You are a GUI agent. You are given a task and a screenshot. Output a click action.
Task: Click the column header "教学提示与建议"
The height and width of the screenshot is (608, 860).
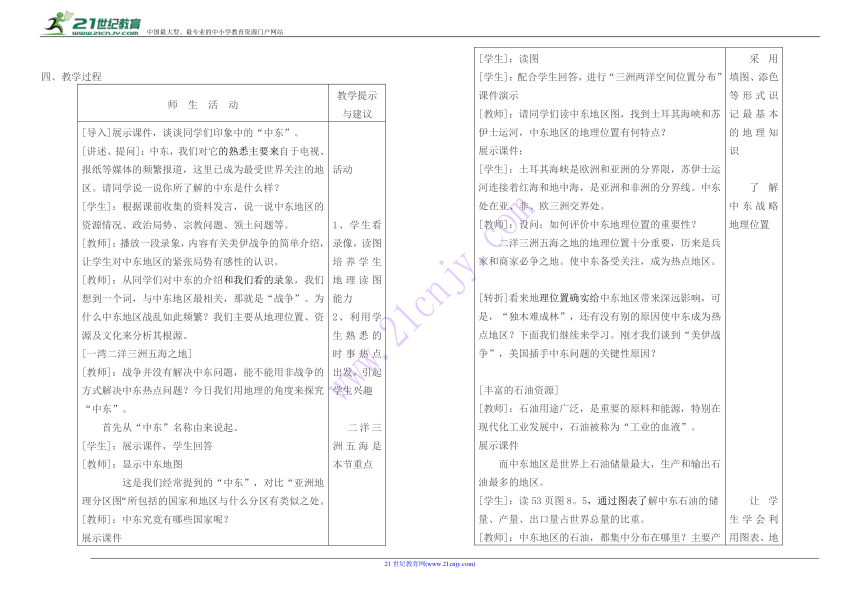[x=357, y=104]
